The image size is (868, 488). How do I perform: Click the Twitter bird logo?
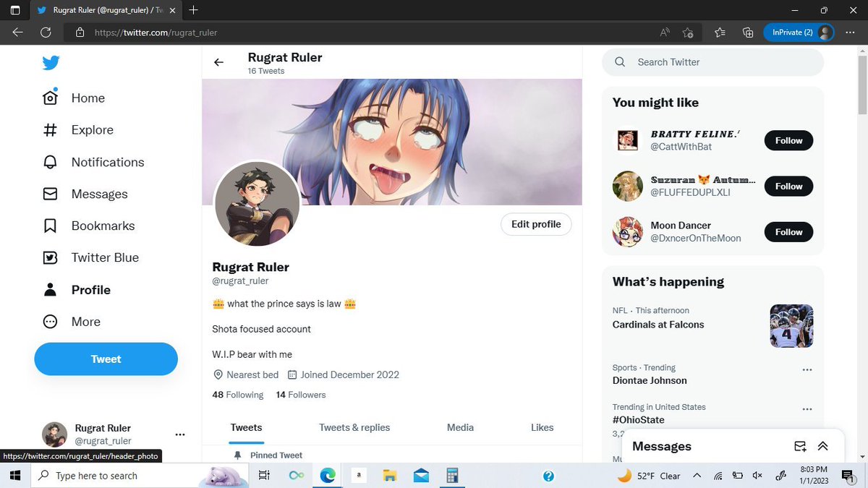click(51, 63)
